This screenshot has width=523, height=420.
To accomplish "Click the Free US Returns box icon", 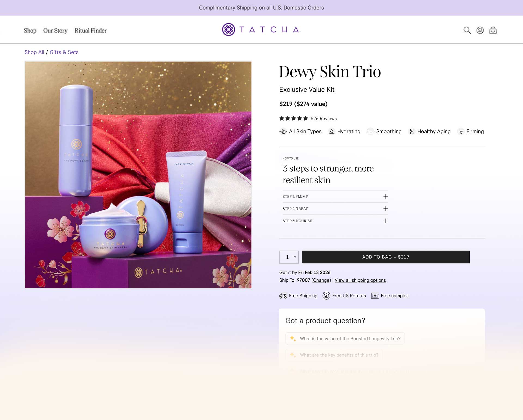I will pyautogui.click(x=326, y=296).
